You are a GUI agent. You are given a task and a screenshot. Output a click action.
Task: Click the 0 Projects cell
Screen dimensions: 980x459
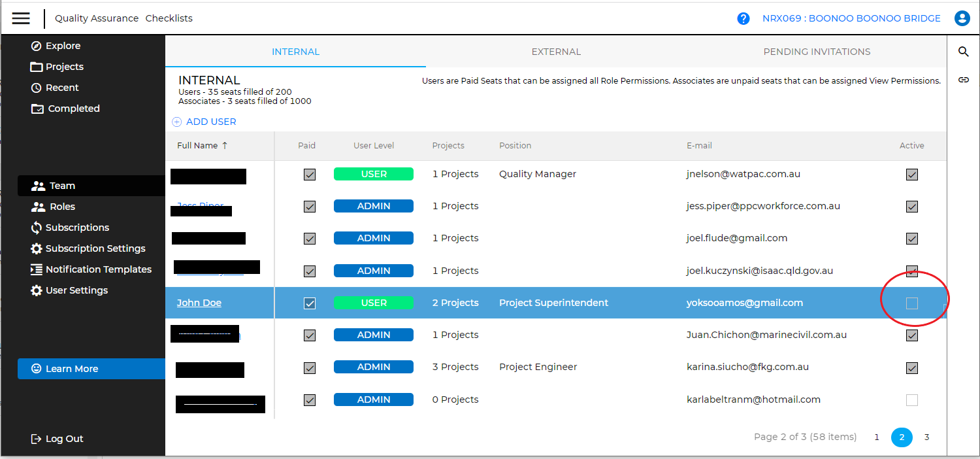(x=455, y=399)
